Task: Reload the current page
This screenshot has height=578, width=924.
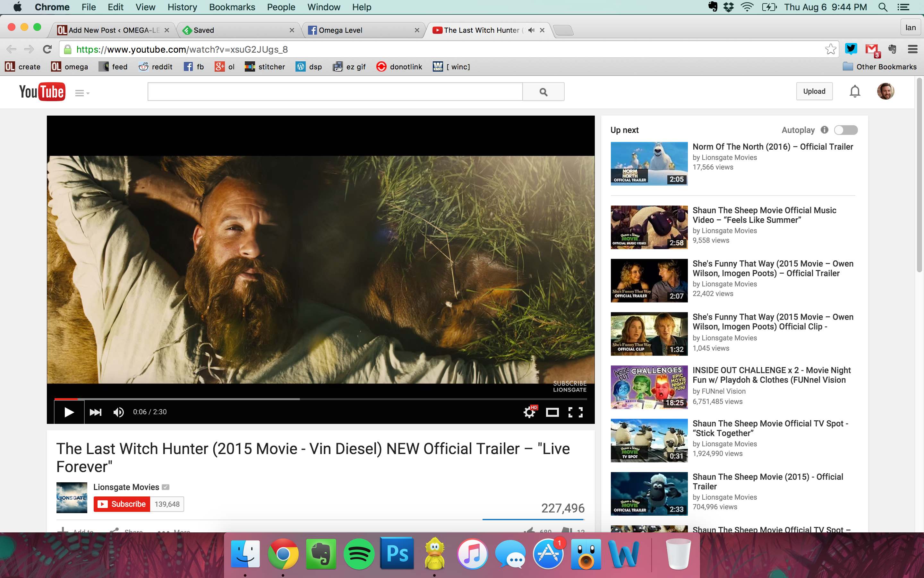Action: pyautogui.click(x=47, y=49)
